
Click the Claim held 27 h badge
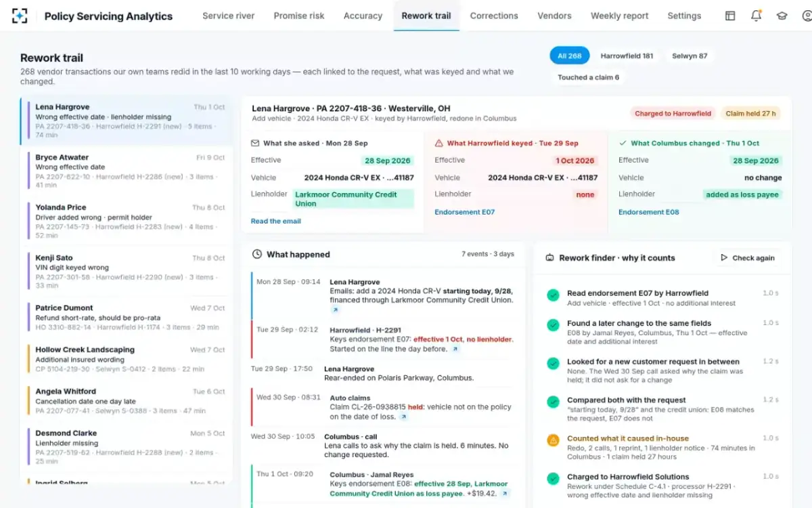click(x=750, y=113)
